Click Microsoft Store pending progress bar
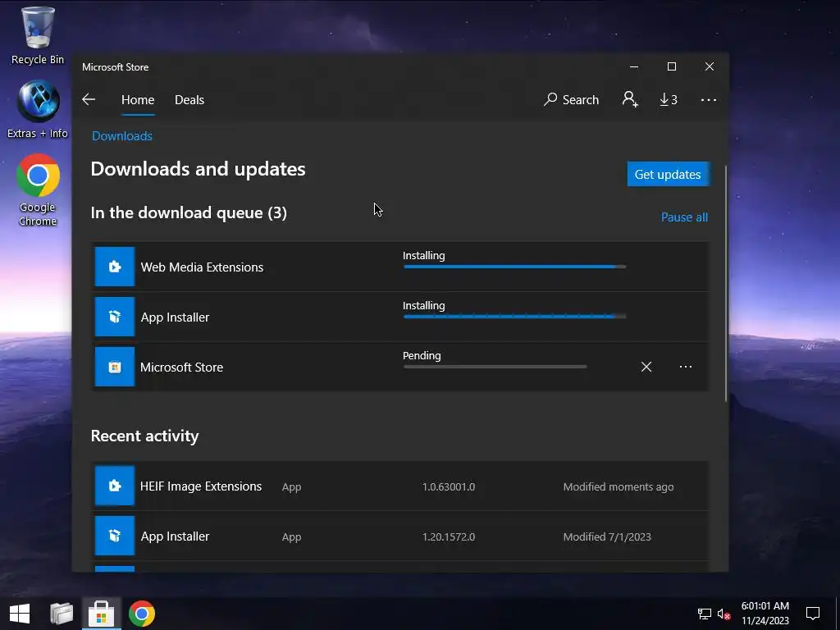Viewport: 840px width, 630px height. pyautogui.click(x=495, y=367)
